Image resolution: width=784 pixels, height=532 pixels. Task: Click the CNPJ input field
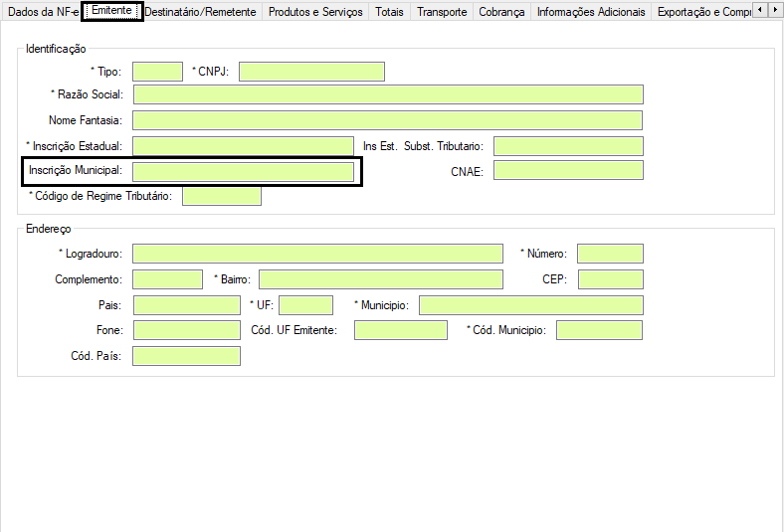(311, 72)
